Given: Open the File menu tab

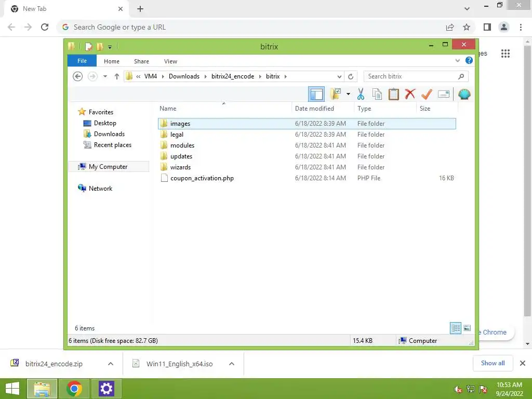Looking at the screenshot, I should tap(82, 61).
